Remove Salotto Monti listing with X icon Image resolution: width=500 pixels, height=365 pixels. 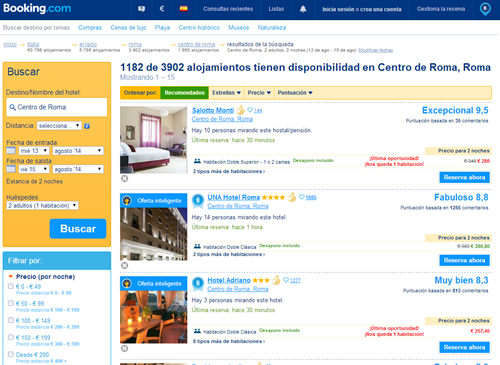point(124,179)
